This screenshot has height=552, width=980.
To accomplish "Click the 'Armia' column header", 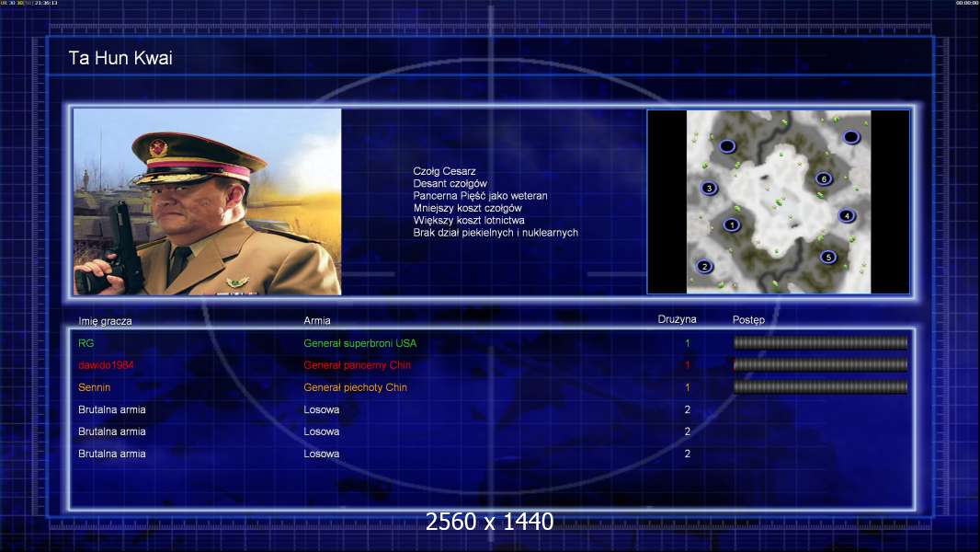I will coord(317,321).
